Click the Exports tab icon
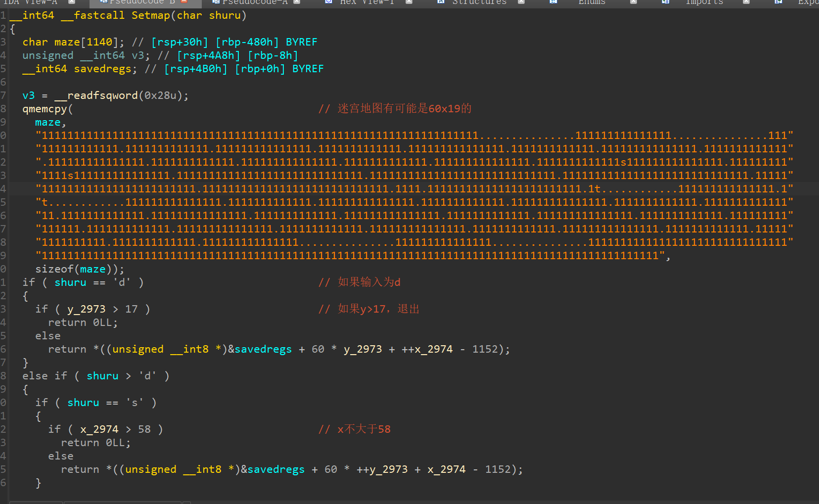Viewport: 819px width, 504px height. pos(778,2)
